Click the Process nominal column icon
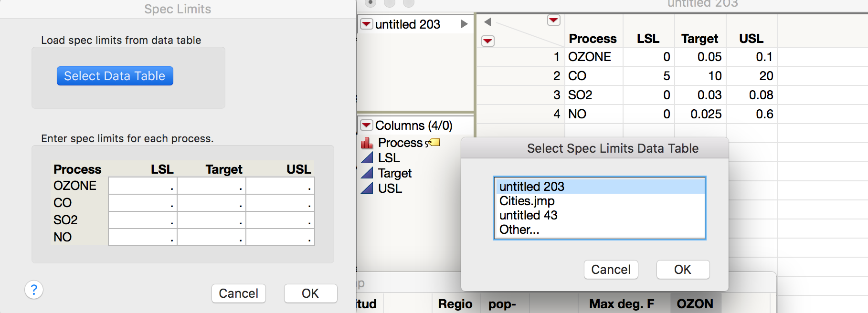This screenshot has height=313, width=868. [367, 143]
